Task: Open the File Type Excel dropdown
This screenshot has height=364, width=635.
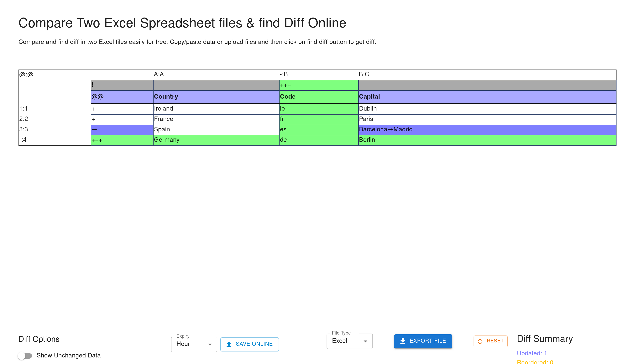Action: pos(349,341)
